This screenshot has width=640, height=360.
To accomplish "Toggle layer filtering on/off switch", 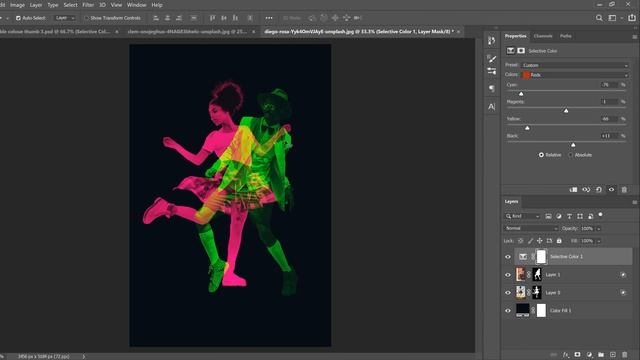I will (x=600, y=214).
